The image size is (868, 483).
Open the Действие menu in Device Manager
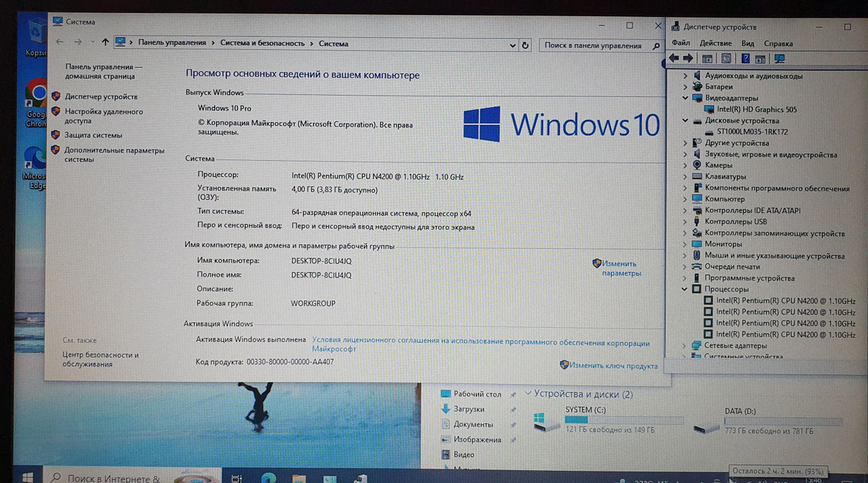click(x=715, y=43)
